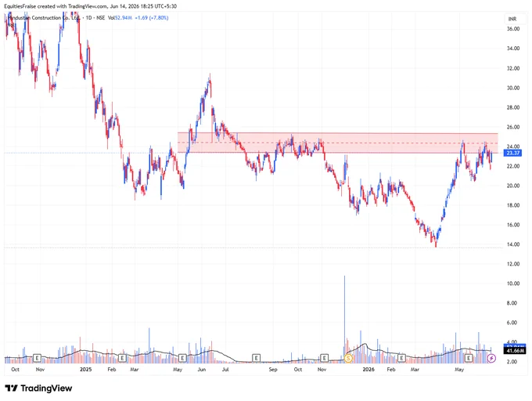
Task: Click the 36.00 price axis label
Action: coord(513,29)
